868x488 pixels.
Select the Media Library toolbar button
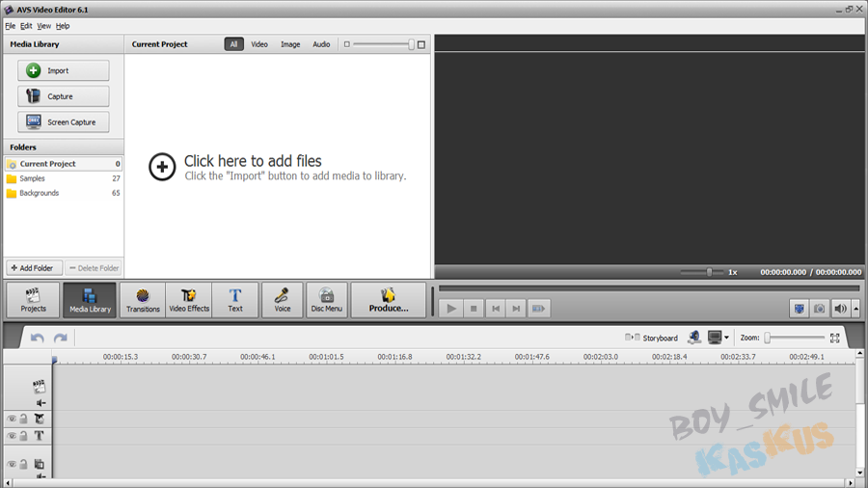(90, 300)
